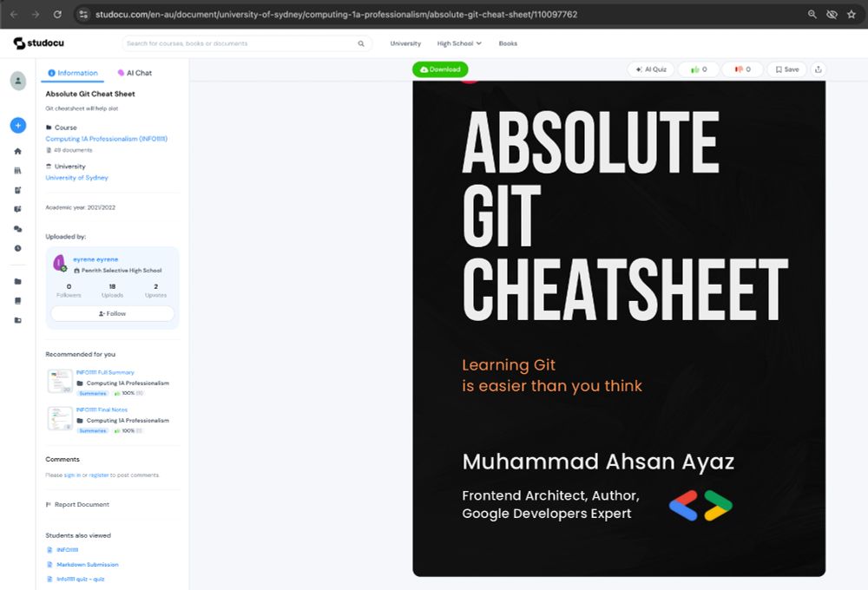Click the '18 Uploads' count
This screenshot has width=868, height=590.
tap(112, 291)
